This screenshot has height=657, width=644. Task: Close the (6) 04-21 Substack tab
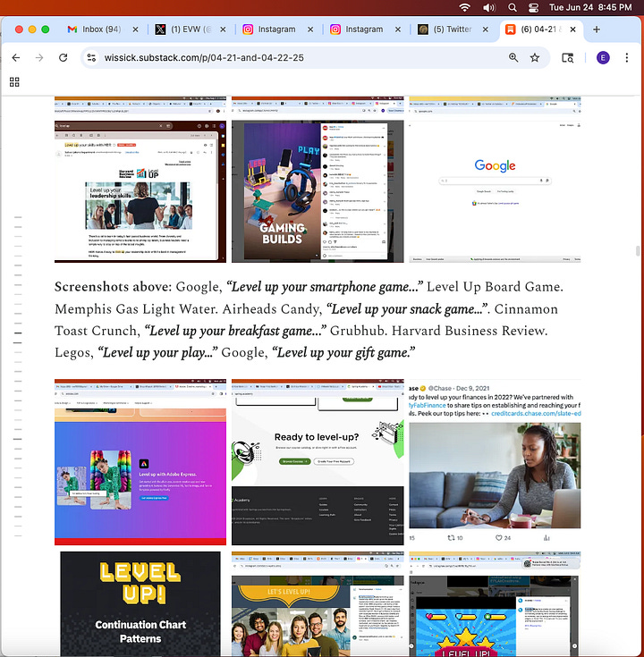[572, 29]
